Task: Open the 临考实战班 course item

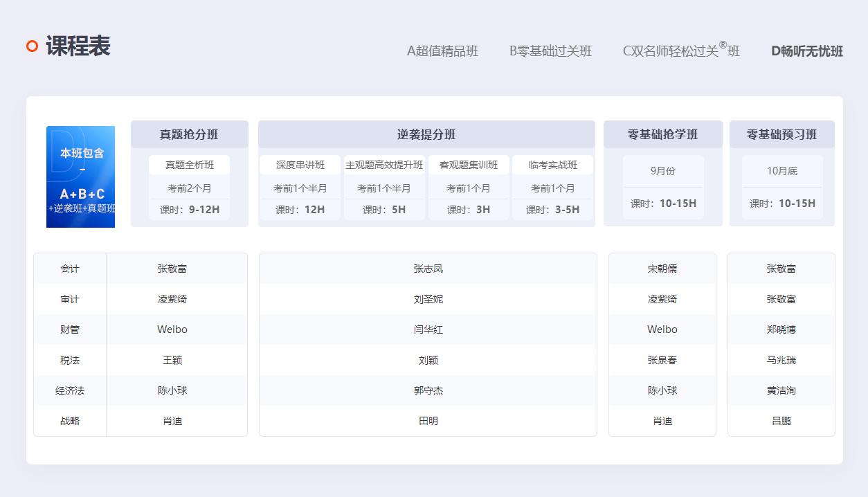Action: coord(552,165)
